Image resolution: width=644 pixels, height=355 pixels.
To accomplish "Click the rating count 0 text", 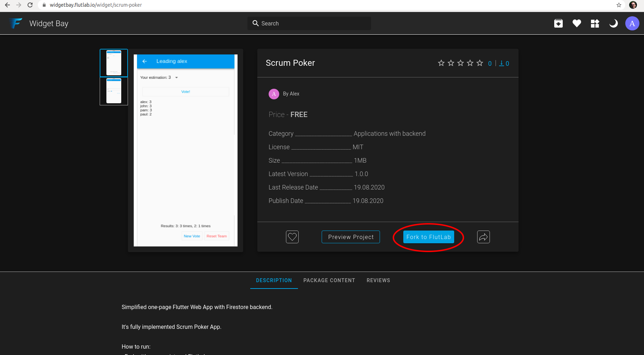I will click(490, 64).
